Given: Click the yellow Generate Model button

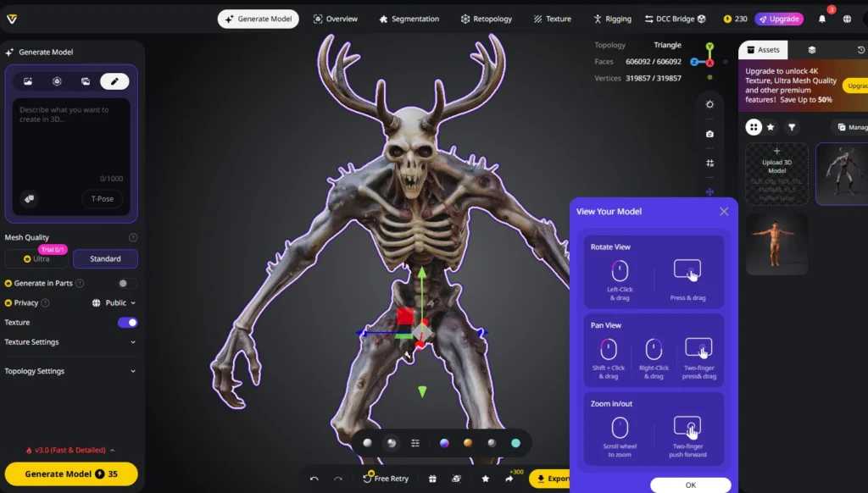Looking at the screenshot, I should pyautogui.click(x=71, y=474).
